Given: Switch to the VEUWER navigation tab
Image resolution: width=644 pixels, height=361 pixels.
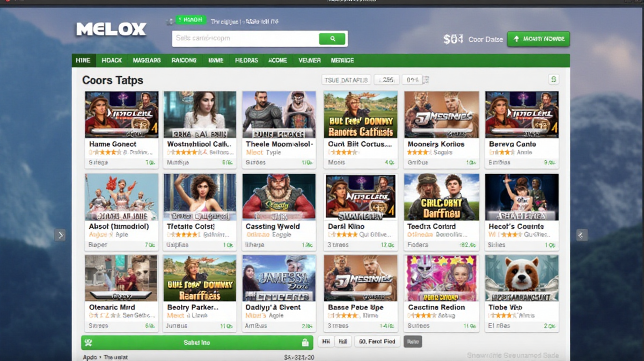Looking at the screenshot, I should pyautogui.click(x=309, y=61).
